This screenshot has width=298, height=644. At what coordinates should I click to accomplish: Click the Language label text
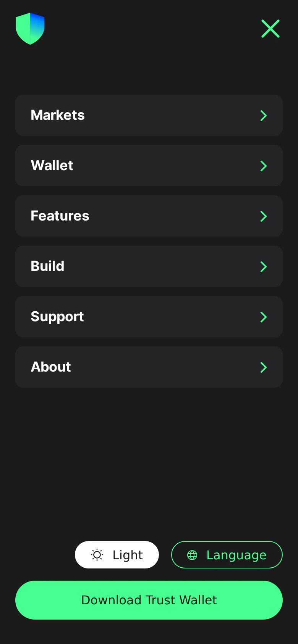click(x=236, y=555)
